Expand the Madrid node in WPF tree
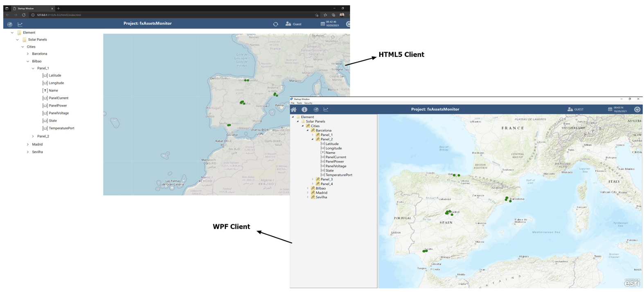Viewport: 644px width, 292px height. click(308, 193)
